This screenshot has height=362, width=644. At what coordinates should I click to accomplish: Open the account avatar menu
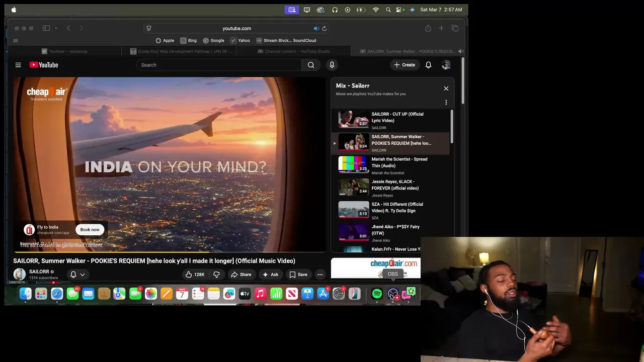coord(446,65)
